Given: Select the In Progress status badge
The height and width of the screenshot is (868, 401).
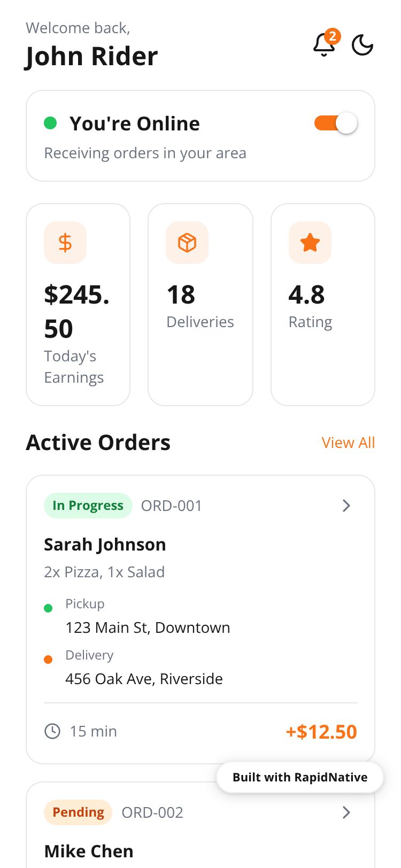Looking at the screenshot, I should (x=88, y=506).
